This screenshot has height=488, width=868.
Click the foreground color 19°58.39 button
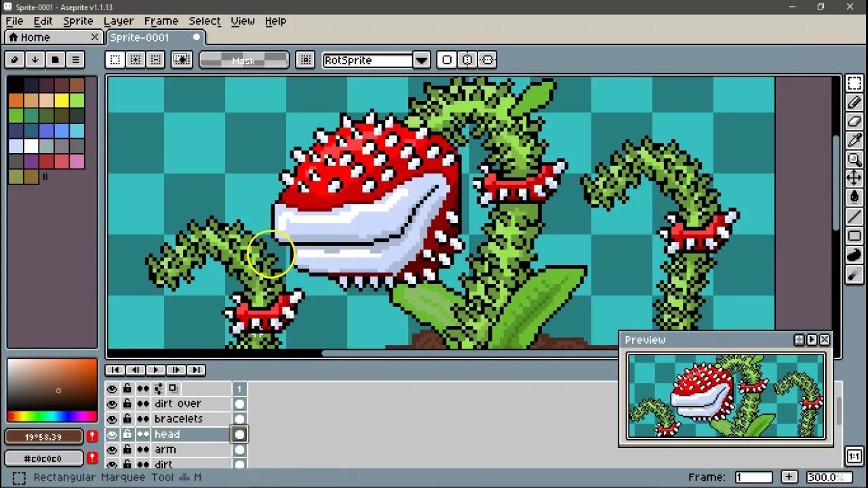coord(44,436)
